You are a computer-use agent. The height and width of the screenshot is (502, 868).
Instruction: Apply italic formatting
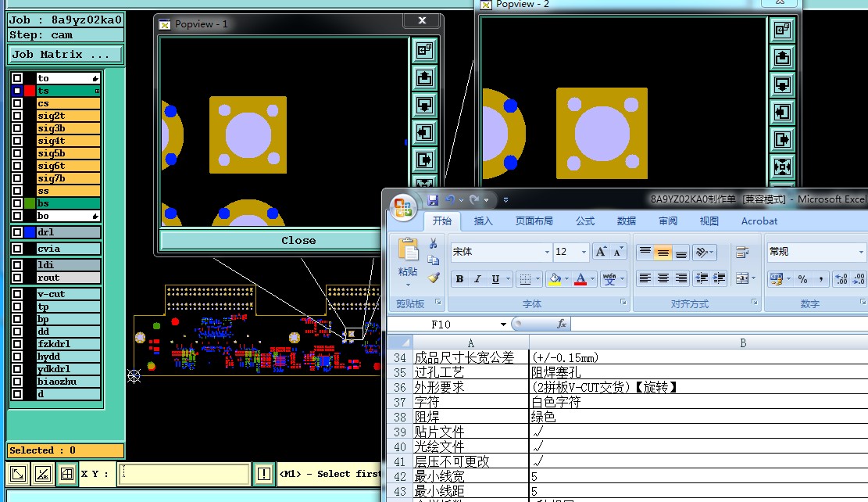pyautogui.click(x=477, y=279)
